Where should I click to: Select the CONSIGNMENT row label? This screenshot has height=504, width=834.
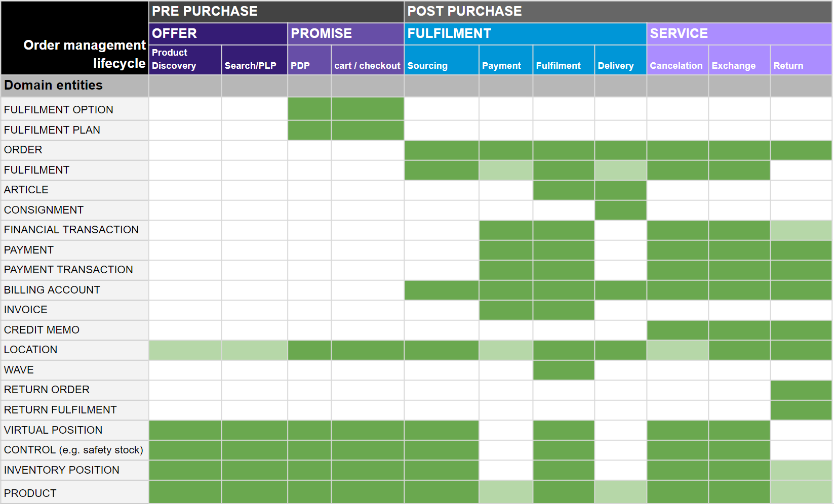coord(74,210)
